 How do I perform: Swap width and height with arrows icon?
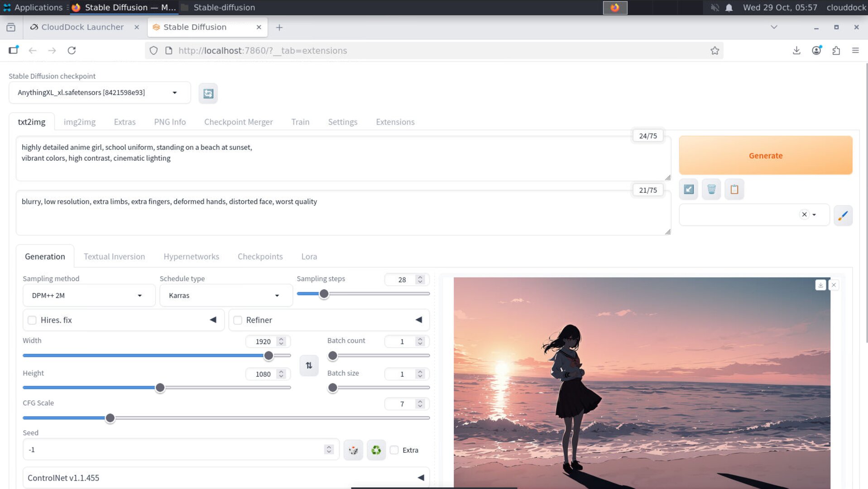point(309,365)
